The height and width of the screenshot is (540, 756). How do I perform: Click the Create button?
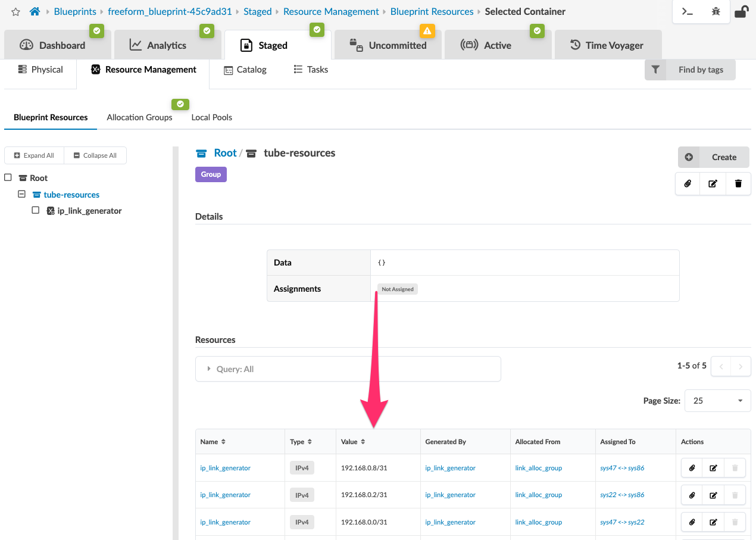(x=713, y=157)
